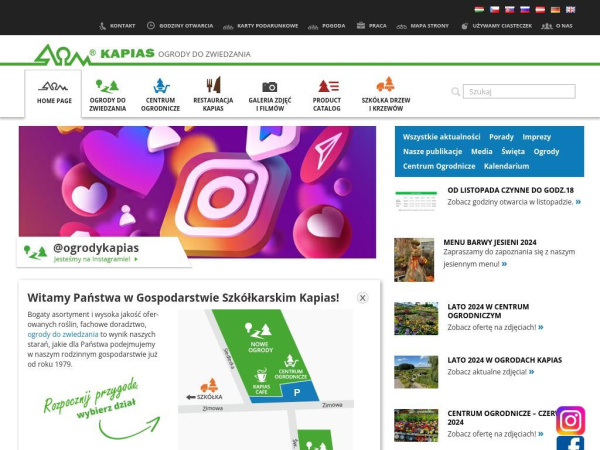Viewport: 600px width, 450px height.
Task: Open the floating Facebook icon
Action: pyautogui.click(x=570, y=443)
